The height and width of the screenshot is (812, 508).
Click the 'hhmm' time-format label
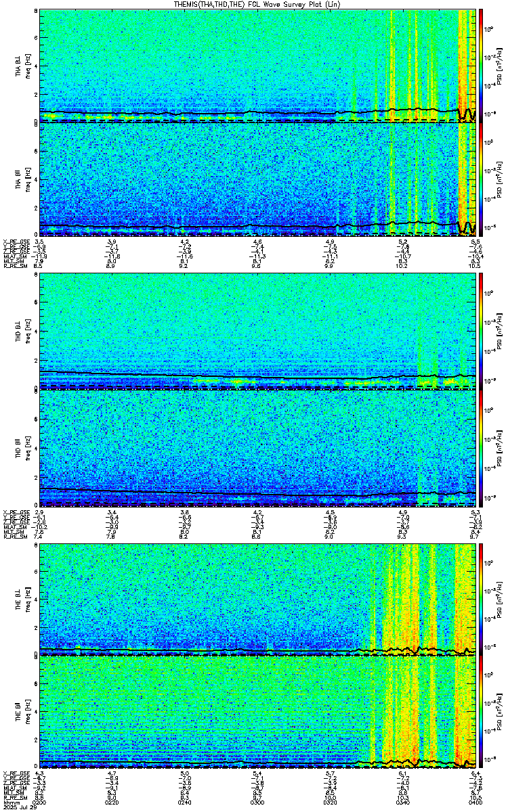[x=10, y=802]
